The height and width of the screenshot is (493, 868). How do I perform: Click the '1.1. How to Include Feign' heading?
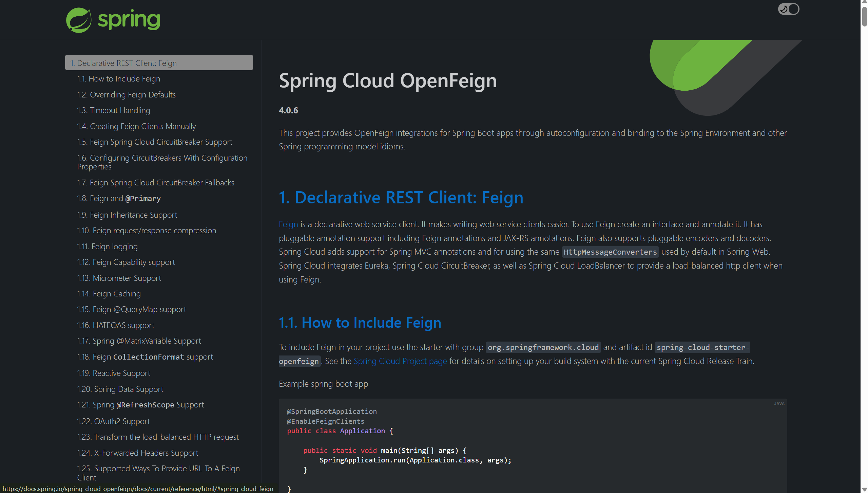coord(360,323)
